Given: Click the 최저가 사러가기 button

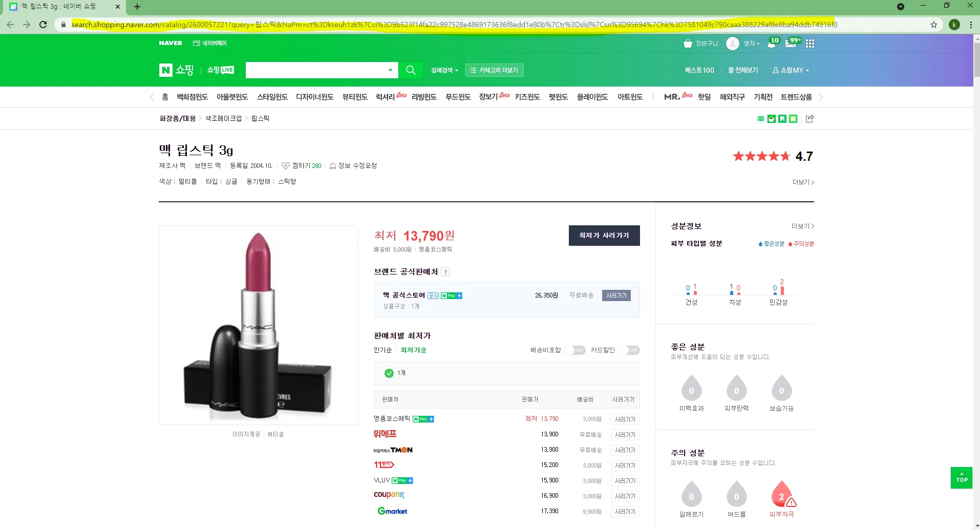Looking at the screenshot, I should pyautogui.click(x=604, y=236).
